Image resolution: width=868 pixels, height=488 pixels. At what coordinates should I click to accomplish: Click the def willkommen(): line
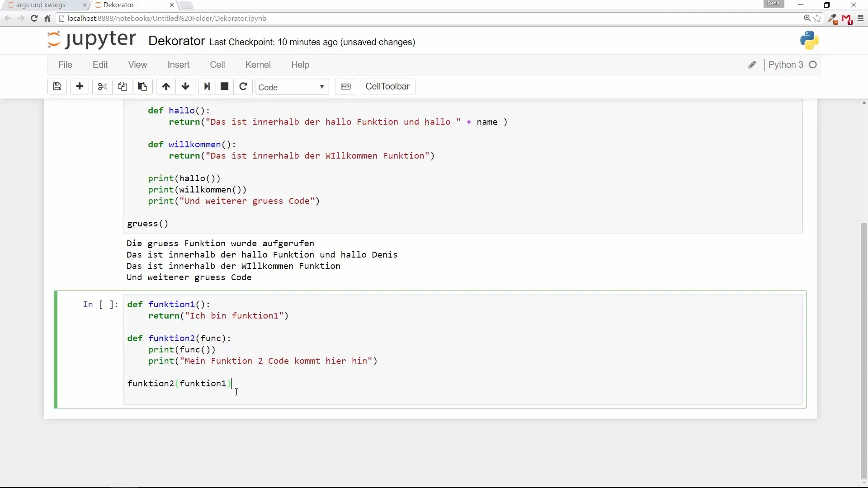(x=192, y=145)
